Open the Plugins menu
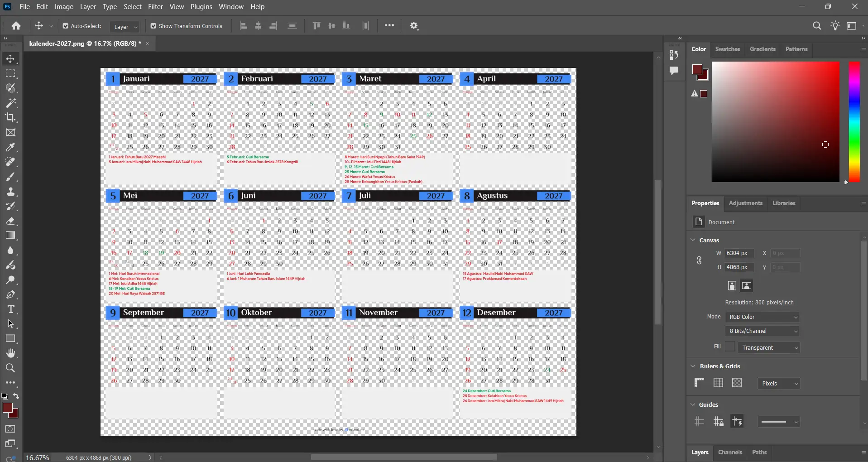The image size is (868, 462). (x=201, y=7)
